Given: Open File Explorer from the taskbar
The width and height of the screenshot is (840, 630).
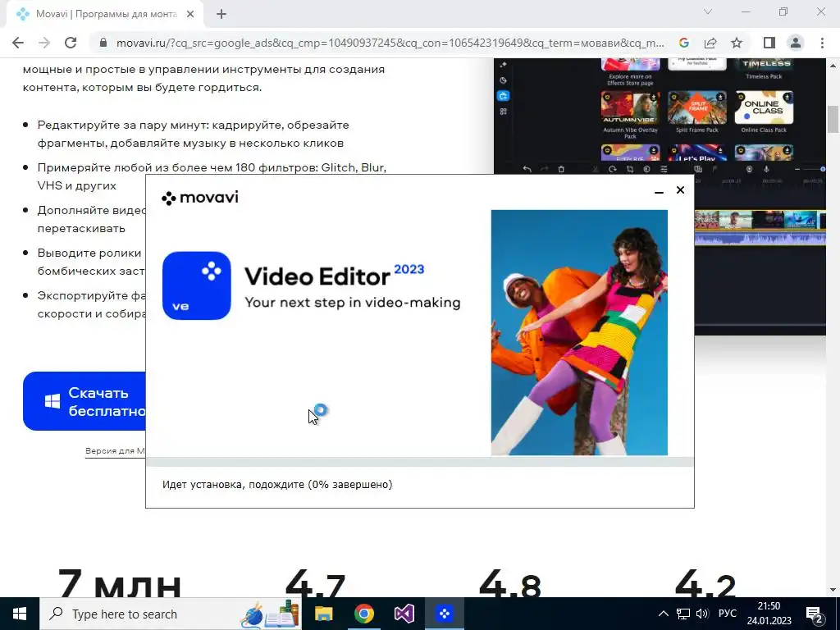Looking at the screenshot, I should 323,614.
